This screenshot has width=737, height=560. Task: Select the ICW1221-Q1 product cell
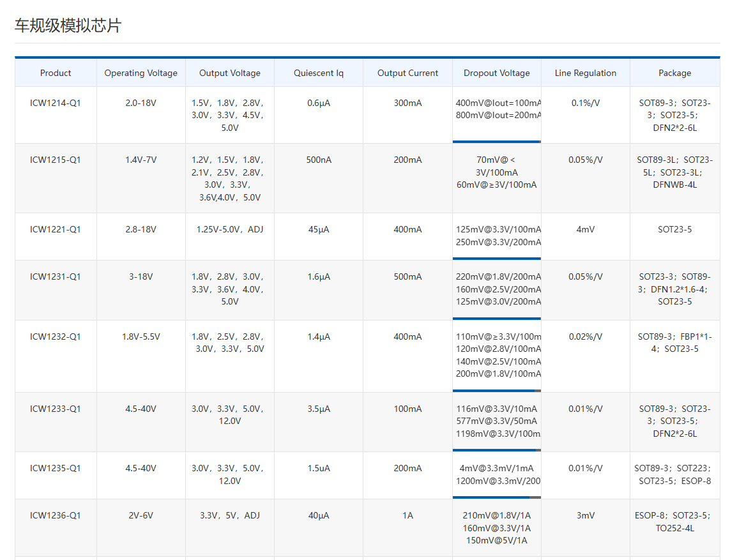click(x=56, y=229)
